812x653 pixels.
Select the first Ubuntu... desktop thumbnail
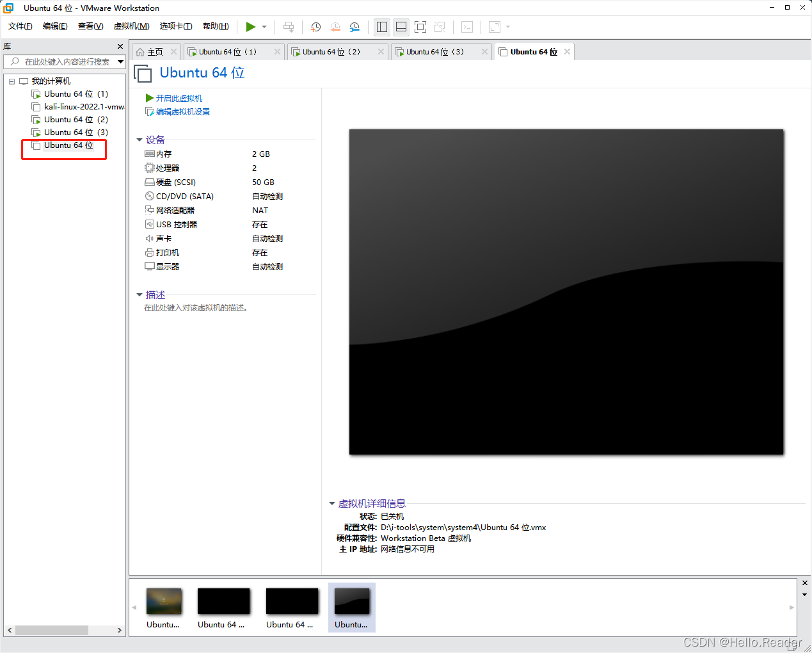tap(164, 608)
